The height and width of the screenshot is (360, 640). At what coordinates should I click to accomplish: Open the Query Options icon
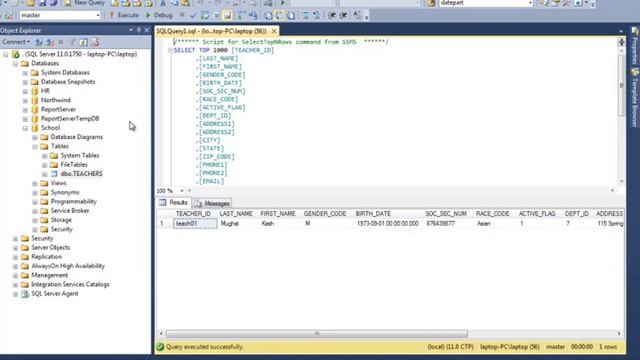(216, 15)
